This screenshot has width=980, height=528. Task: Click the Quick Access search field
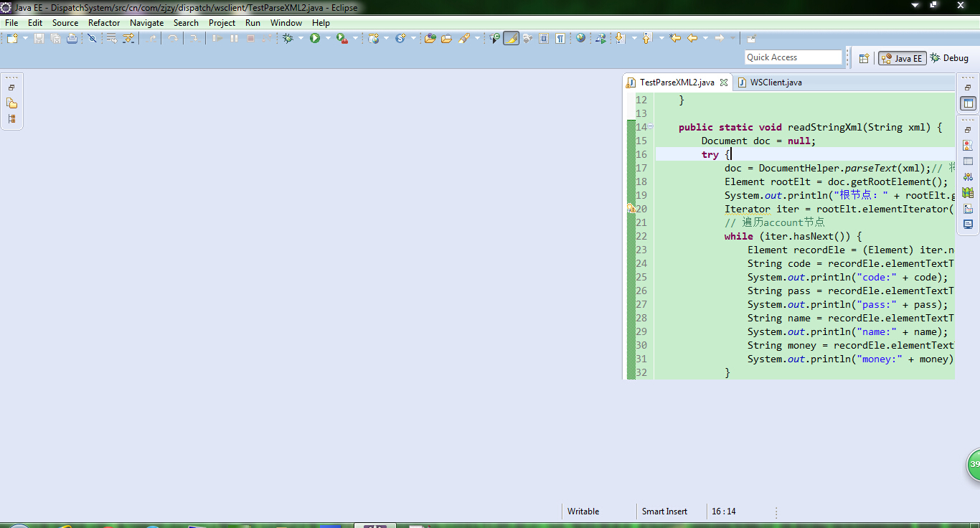click(793, 57)
